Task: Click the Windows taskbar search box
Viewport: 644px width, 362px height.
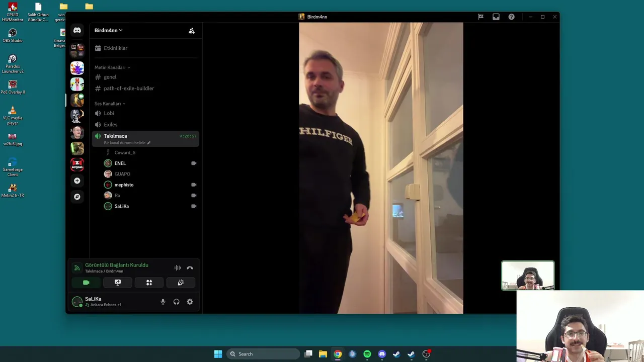Action: tap(264, 354)
